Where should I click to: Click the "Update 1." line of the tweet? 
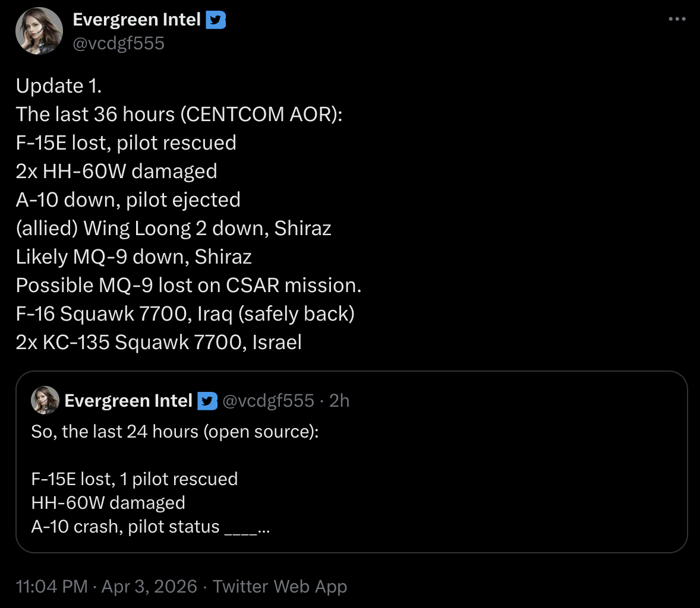[x=59, y=86]
